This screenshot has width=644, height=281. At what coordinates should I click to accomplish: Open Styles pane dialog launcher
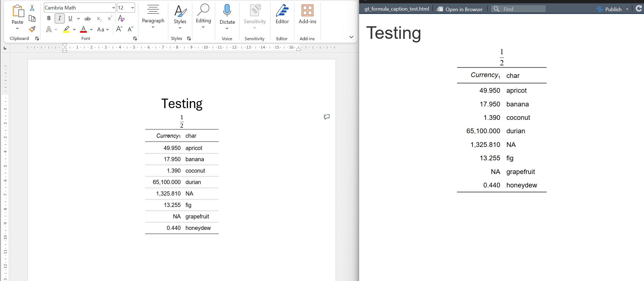click(x=189, y=39)
